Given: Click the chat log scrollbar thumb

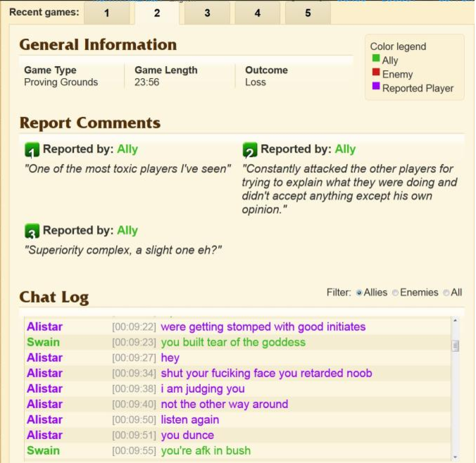Looking at the screenshot, I should click(455, 345).
